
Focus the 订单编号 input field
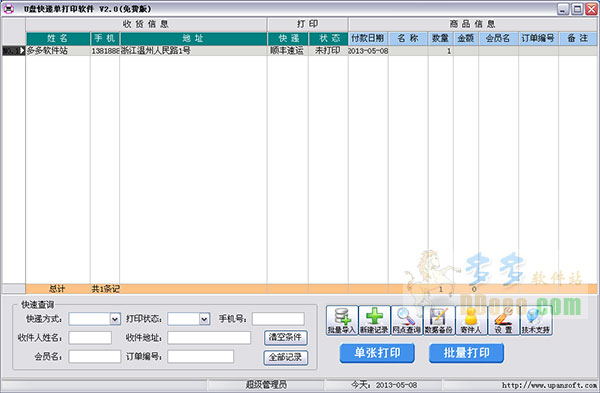pos(201,357)
